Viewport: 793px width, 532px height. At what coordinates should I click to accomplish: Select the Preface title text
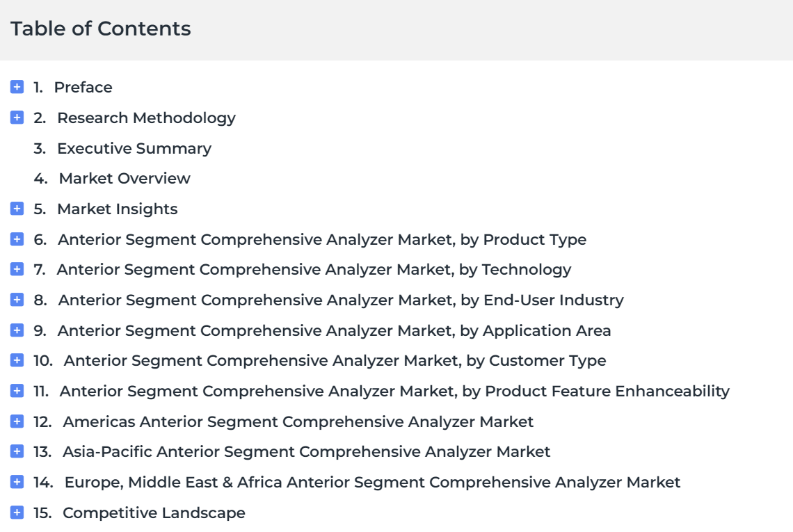pyautogui.click(x=83, y=88)
